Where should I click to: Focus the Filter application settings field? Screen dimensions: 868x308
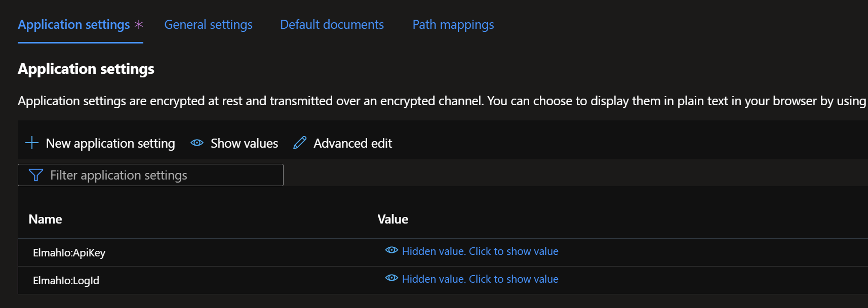coord(150,175)
